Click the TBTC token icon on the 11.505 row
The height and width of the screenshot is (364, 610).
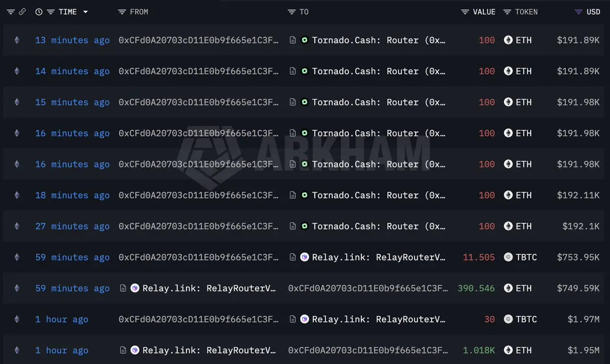508,257
